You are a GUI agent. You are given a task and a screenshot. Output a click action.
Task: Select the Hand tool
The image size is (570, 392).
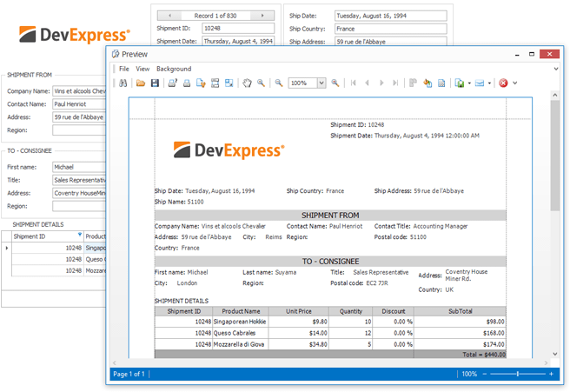coord(247,83)
